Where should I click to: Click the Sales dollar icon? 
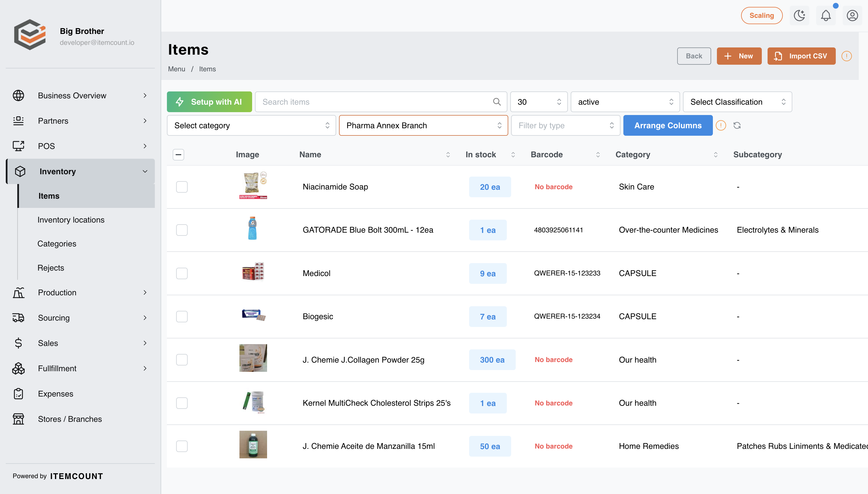click(18, 343)
